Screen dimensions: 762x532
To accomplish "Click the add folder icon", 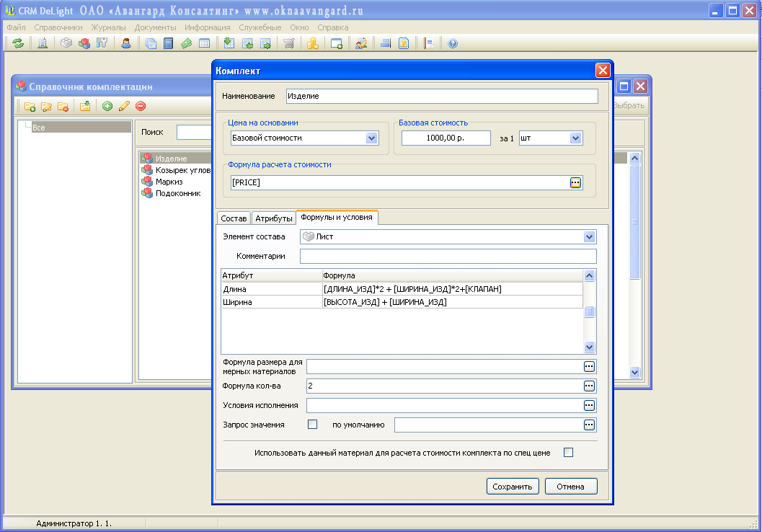I will pyautogui.click(x=30, y=107).
